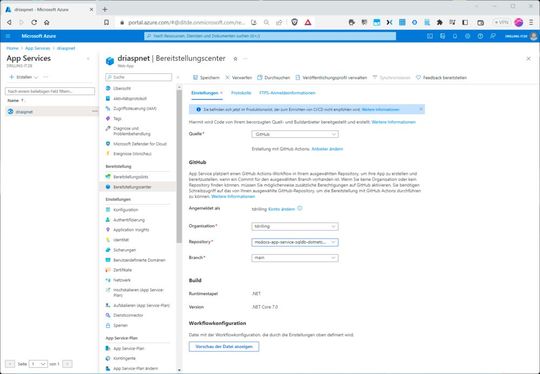Expand the Erstellen dropdown in App Services
This screenshot has width=540, height=374.
(x=24, y=77)
